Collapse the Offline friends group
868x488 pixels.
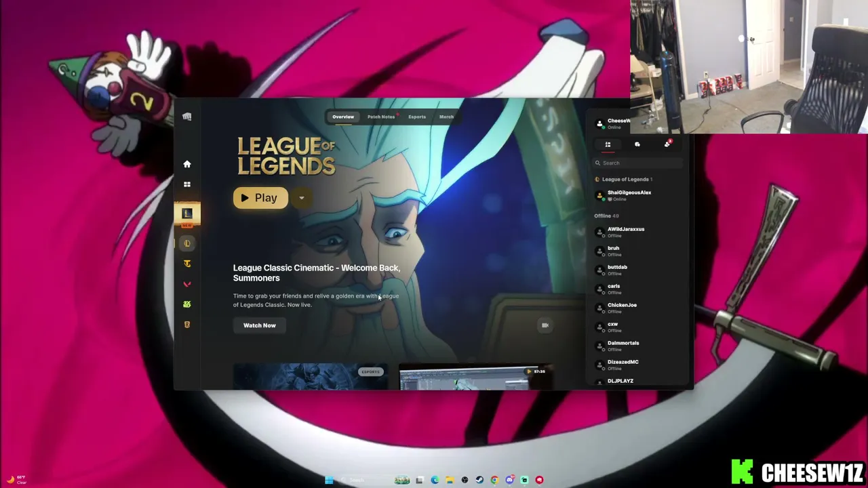606,216
